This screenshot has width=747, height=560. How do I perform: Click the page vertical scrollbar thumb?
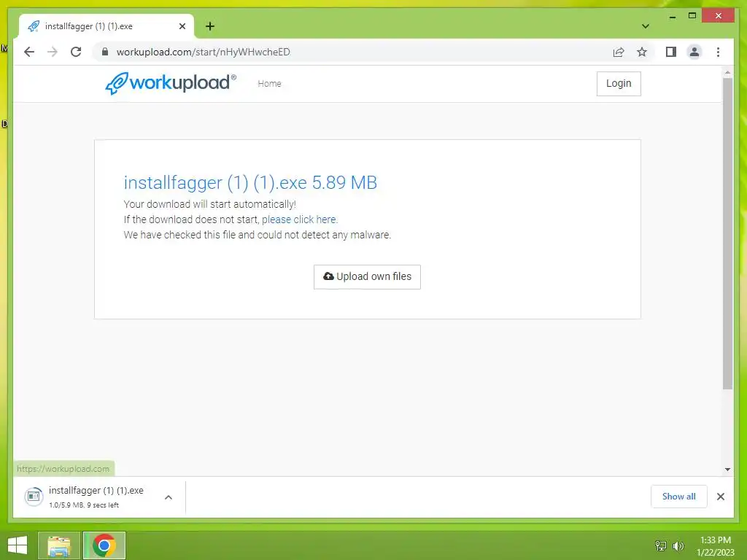(727, 233)
